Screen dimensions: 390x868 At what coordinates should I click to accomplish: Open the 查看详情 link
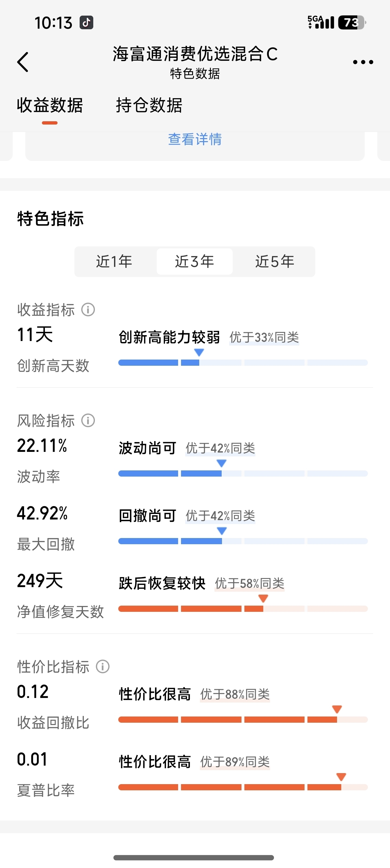tap(195, 139)
